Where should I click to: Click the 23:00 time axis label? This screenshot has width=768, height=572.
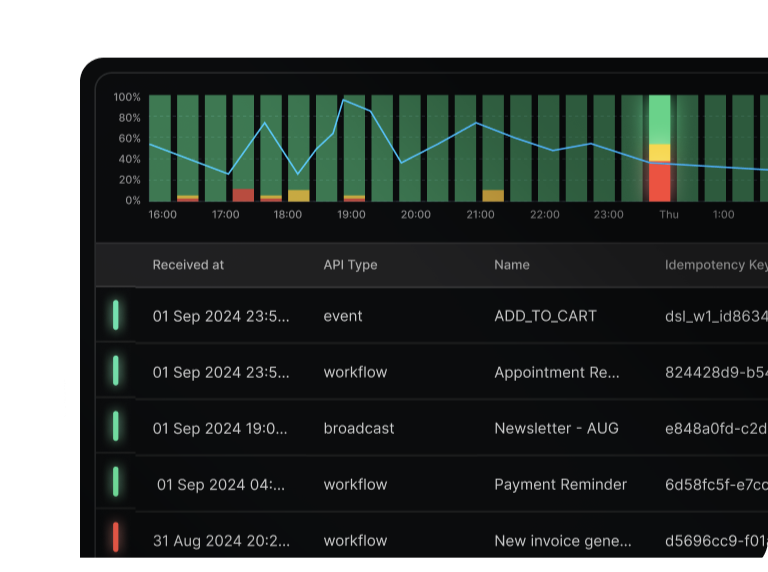608,214
